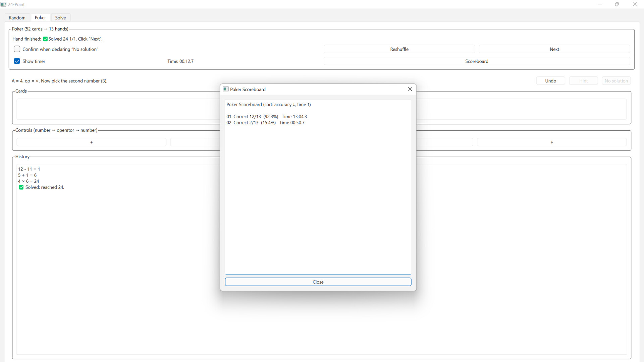644x362 pixels.
Task: Click the history line 4 × 6 = 24
Action: click(29, 181)
